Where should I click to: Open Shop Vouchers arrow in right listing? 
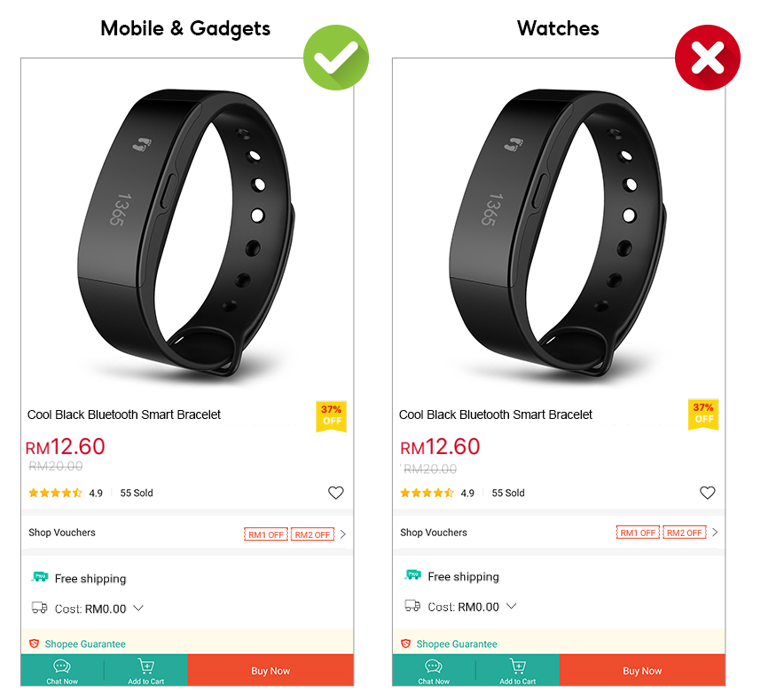(715, 532)
